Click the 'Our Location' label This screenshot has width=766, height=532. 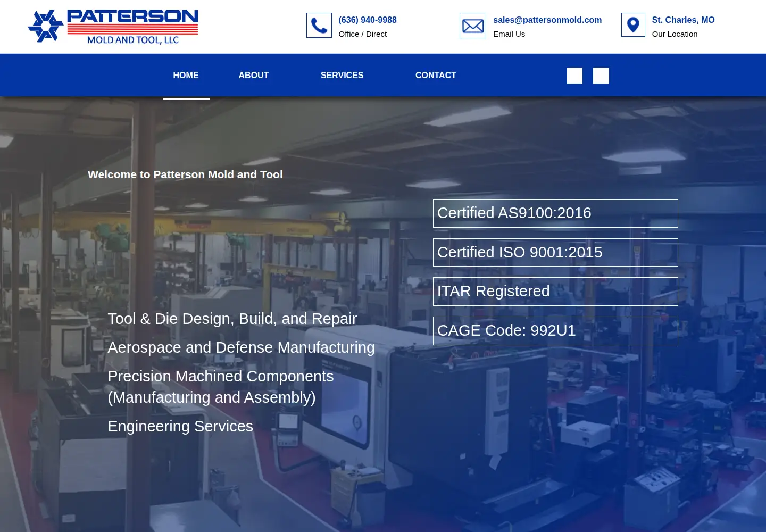[675, 34]
